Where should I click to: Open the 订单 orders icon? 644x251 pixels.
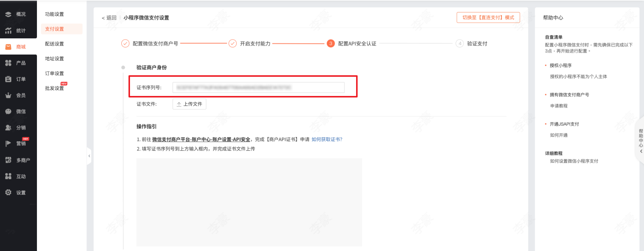coord(8,79)
